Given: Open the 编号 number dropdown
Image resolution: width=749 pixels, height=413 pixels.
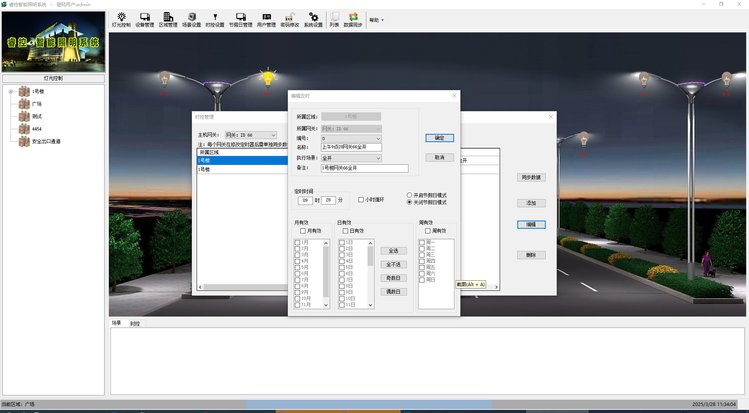Looking at the screenshot, I should [x=377, y=138].
